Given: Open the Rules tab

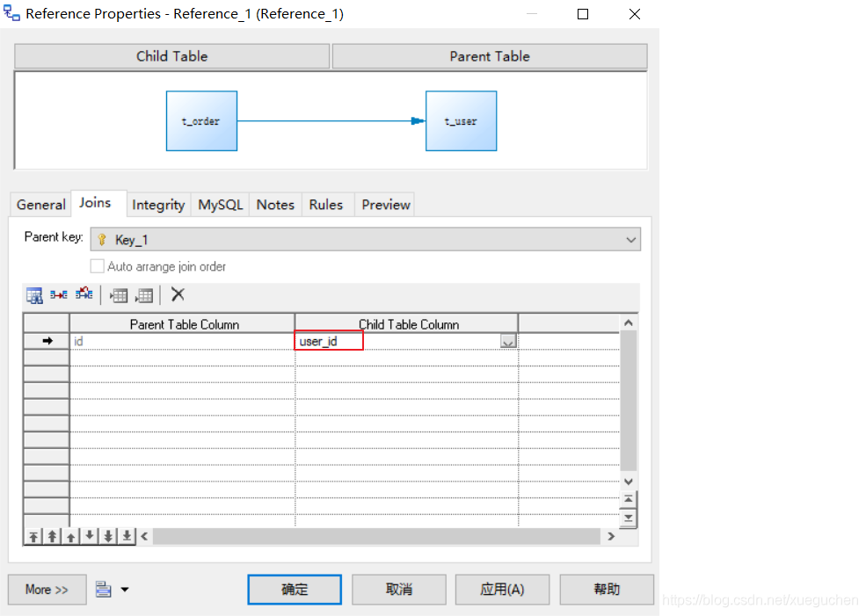Looking at the screenshot, I should 326,205.
